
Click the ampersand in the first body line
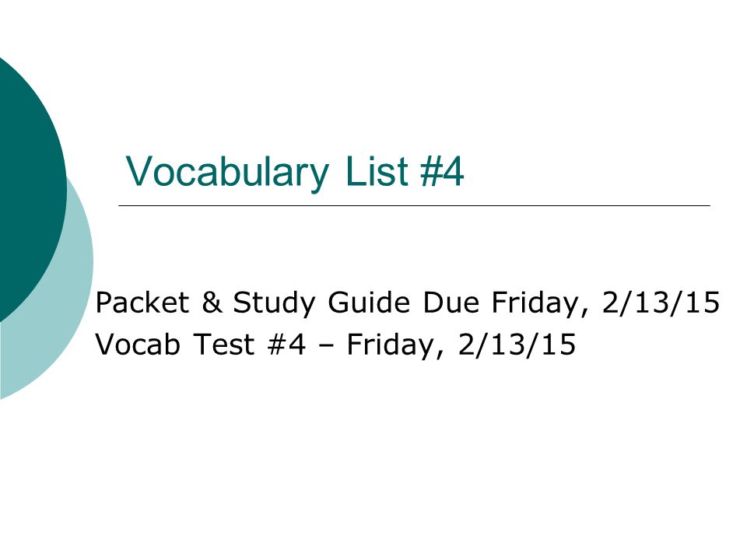coord(212,303)
